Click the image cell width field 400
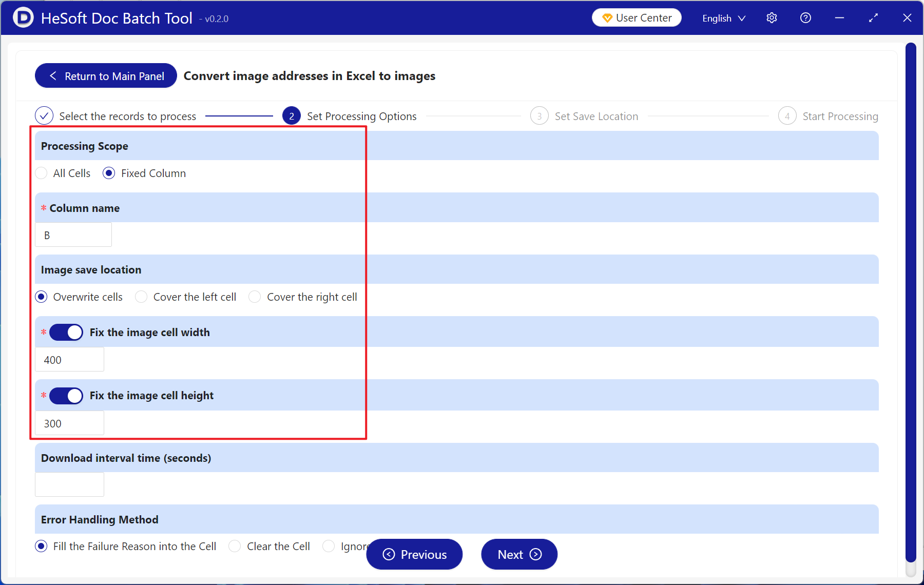Screen dimensions: 924x585 click(x=69, y=360)
